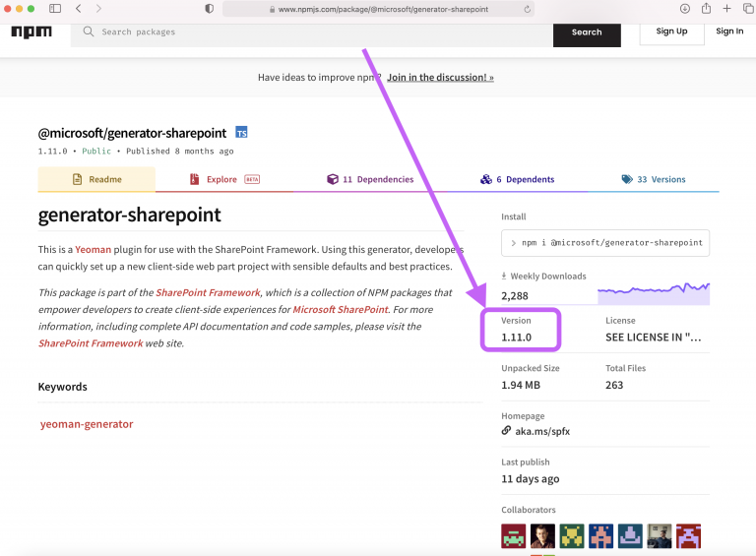The width and height of the screenshot is (756, 556).
Task: Click the generator-sharepoint readme heading
Action: (x=129, y=215)
